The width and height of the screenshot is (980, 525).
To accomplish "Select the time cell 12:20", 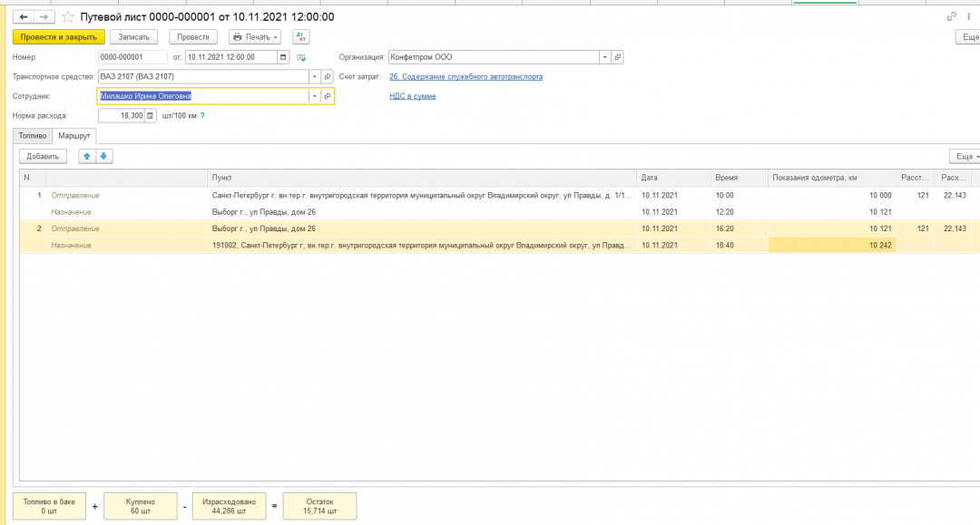I will (x=740, y=212).
